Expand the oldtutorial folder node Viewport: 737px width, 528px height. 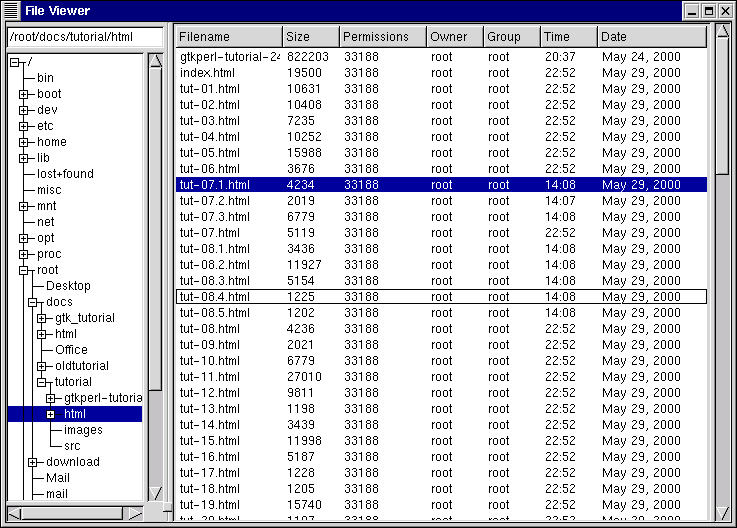pos(42,366)
